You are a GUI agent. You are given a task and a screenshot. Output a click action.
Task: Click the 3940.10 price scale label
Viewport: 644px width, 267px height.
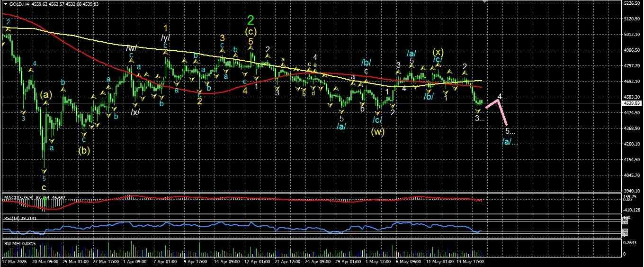coord(632,191)
